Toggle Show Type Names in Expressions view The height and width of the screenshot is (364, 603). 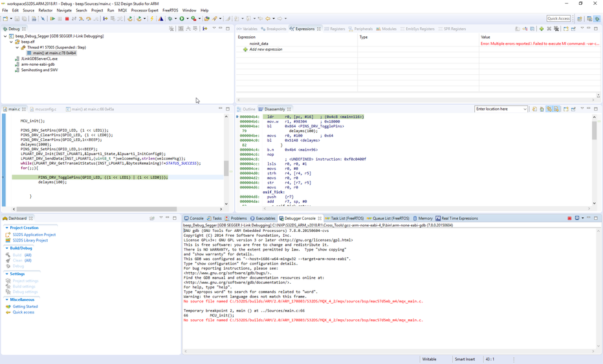click(518, 29)
